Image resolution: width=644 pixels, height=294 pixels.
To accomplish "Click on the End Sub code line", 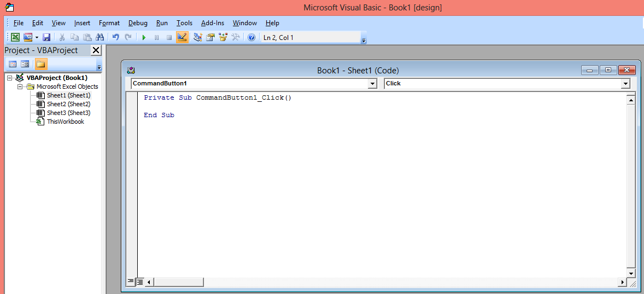I will (159, 115).
